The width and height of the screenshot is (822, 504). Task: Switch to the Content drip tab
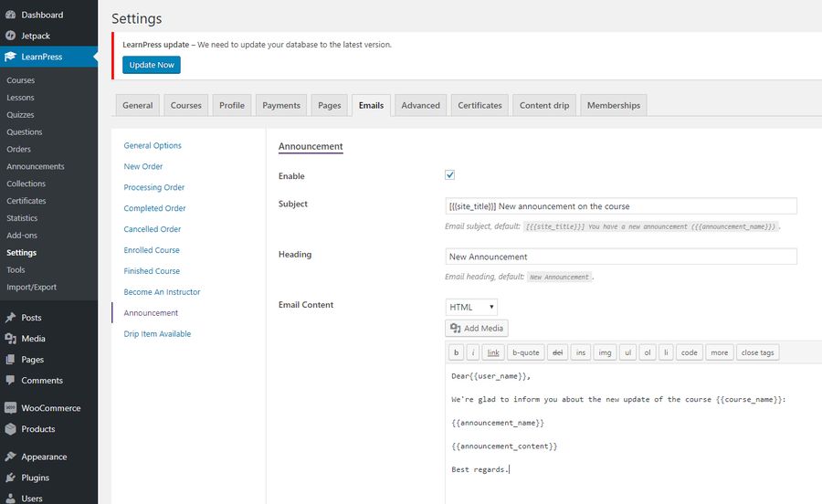544,105
